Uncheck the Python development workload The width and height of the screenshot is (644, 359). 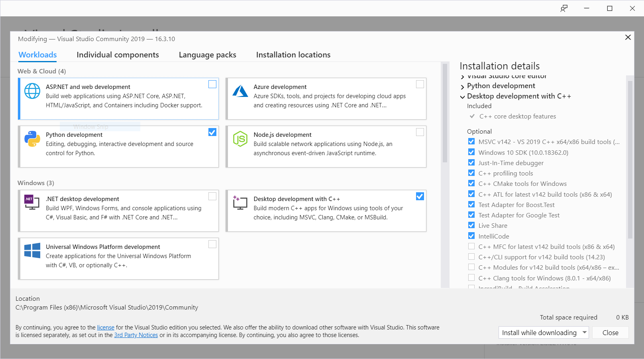[212, 132]
